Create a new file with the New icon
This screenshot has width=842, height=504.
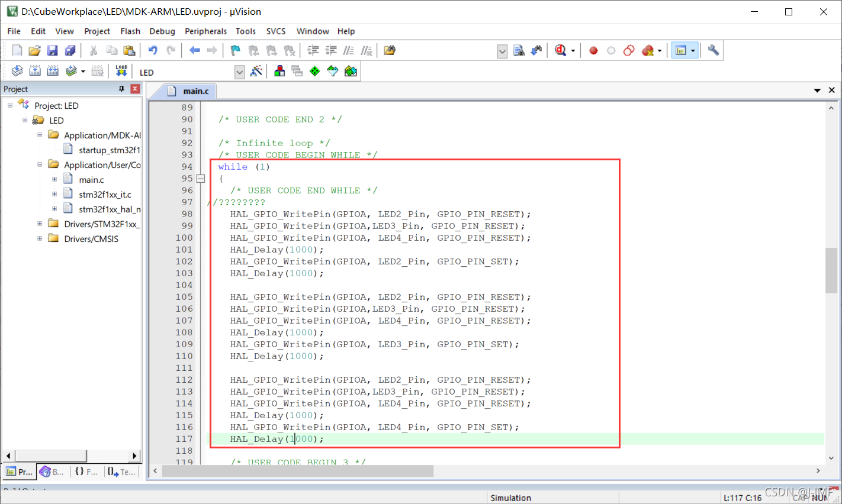pos(17,50)
